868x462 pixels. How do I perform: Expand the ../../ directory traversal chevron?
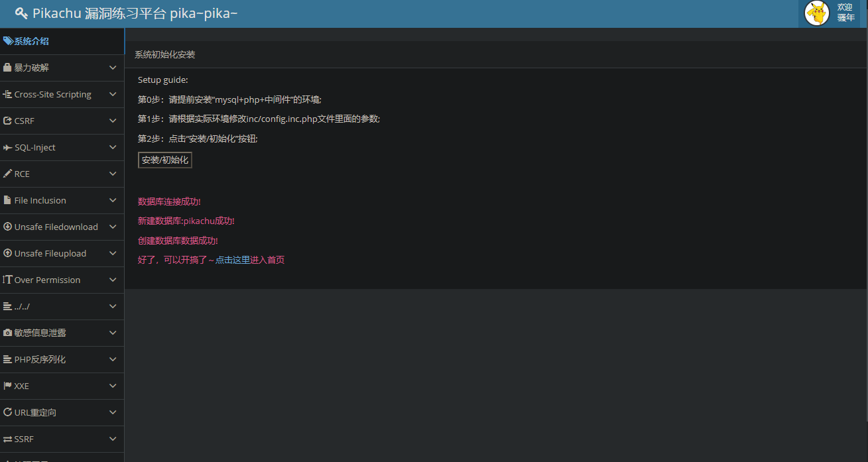click(113, 306)
